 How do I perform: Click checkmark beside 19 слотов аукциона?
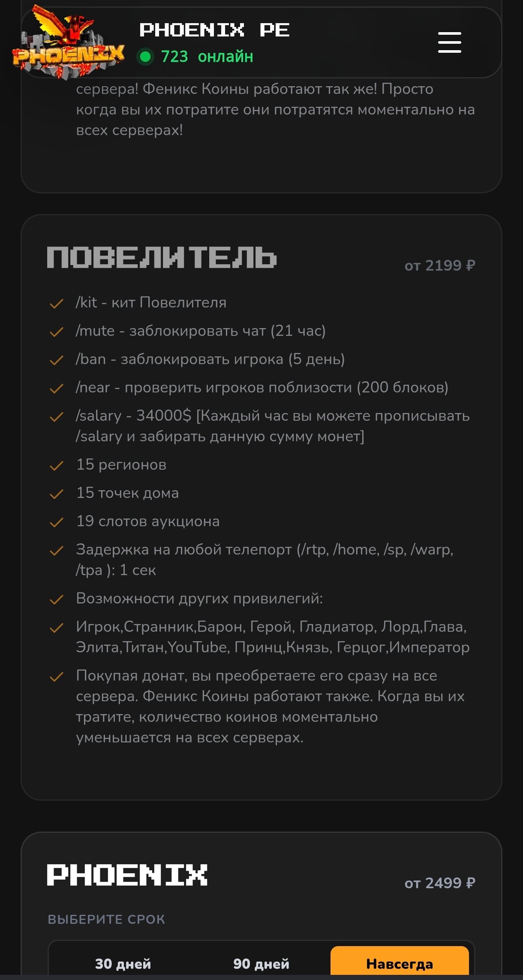click(57, 522)
